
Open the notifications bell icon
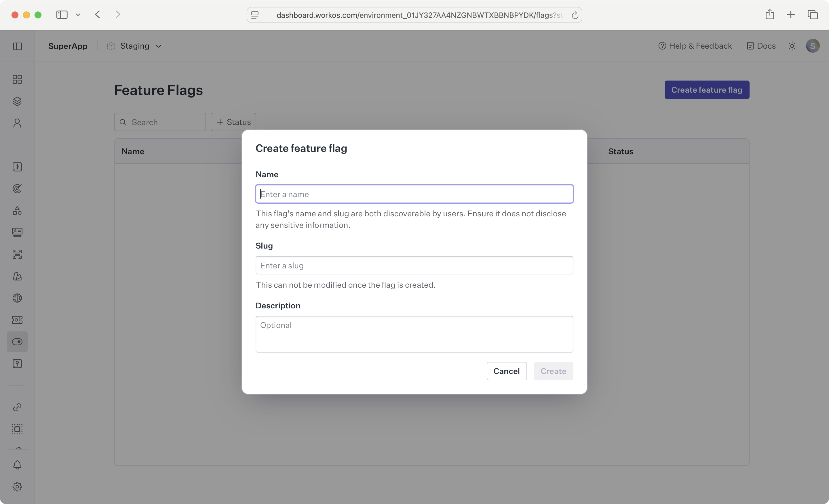click(x=17, y=465)
